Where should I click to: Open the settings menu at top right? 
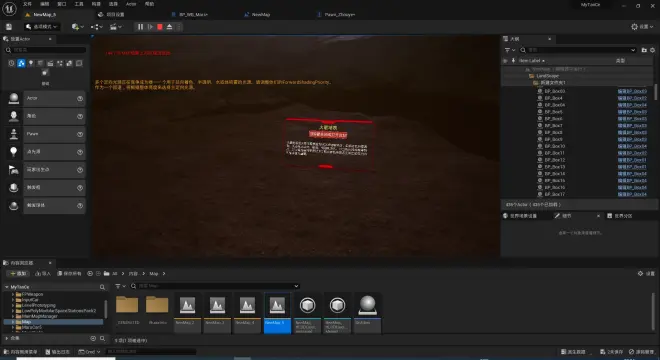[642, 27]
